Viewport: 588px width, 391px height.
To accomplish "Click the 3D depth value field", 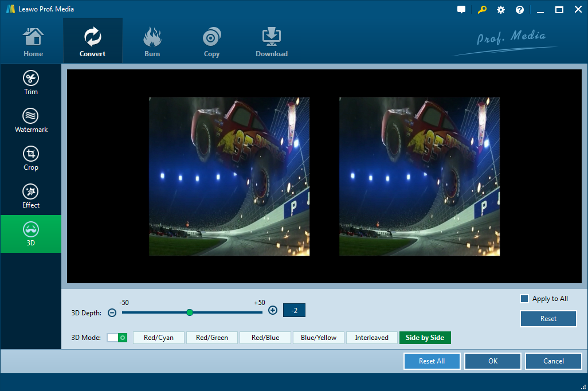I will [x=294, y=310].
